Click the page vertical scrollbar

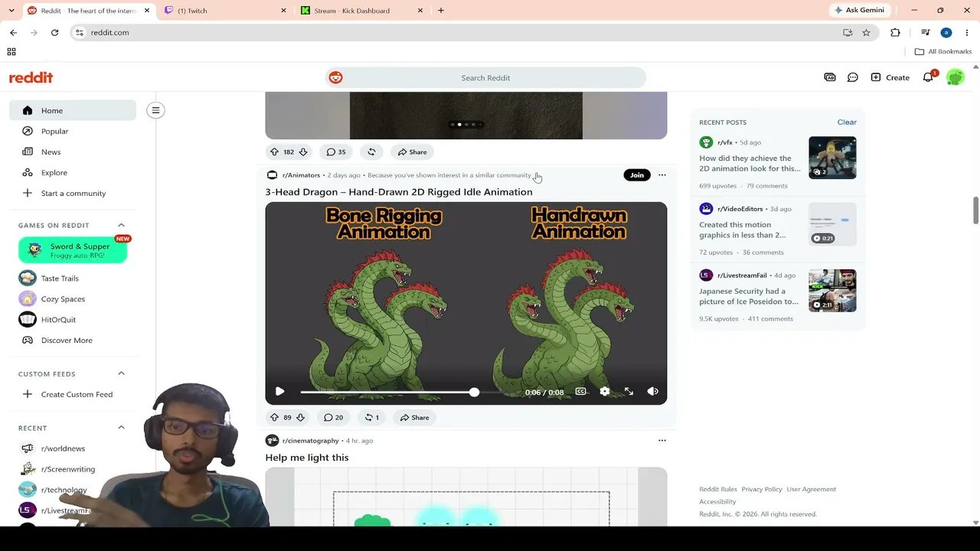[975, 210]
